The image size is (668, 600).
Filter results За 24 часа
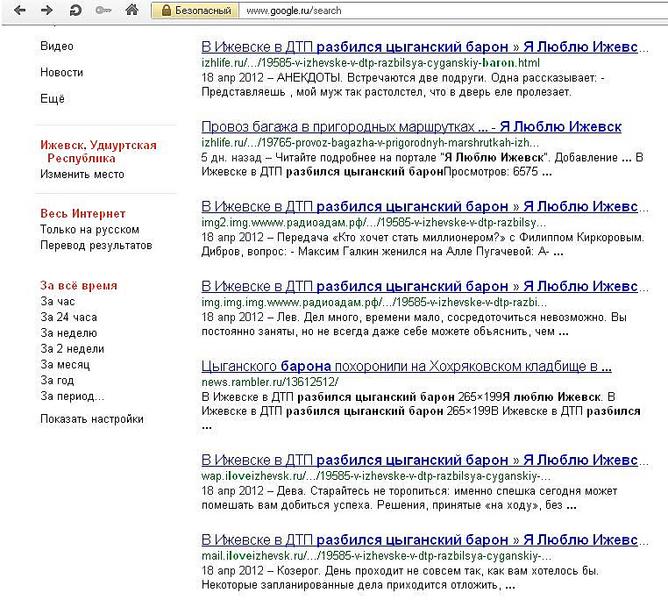pyautogui.click(x=69, y=317)
